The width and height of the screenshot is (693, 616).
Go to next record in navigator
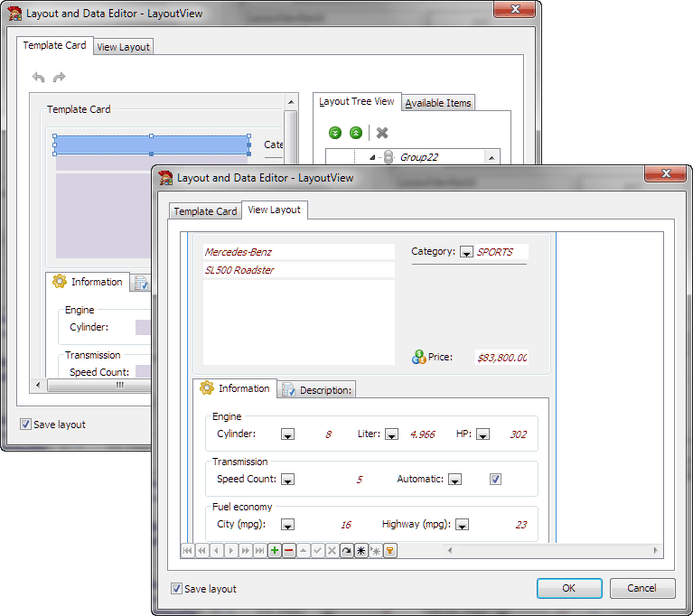tap(231, 551)
